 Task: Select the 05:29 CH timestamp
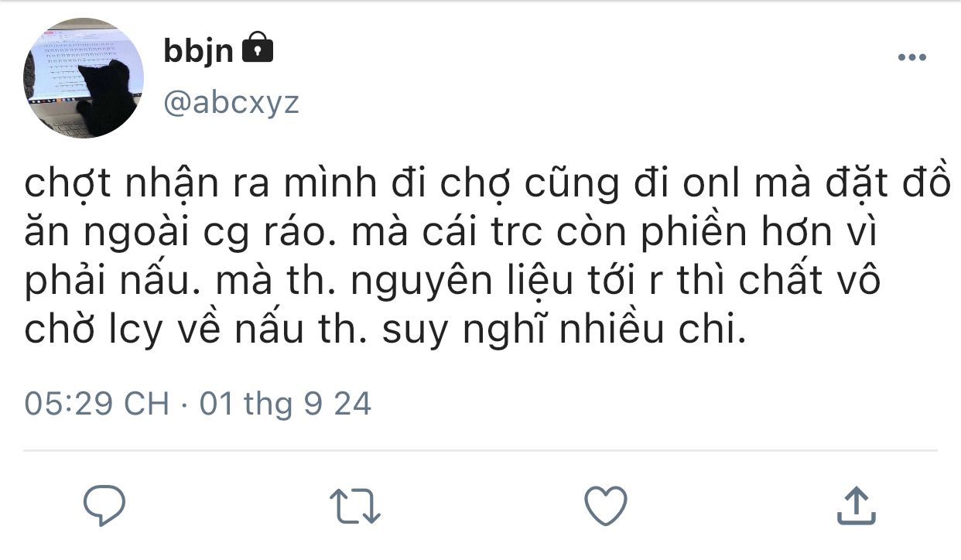click(97, 404)
